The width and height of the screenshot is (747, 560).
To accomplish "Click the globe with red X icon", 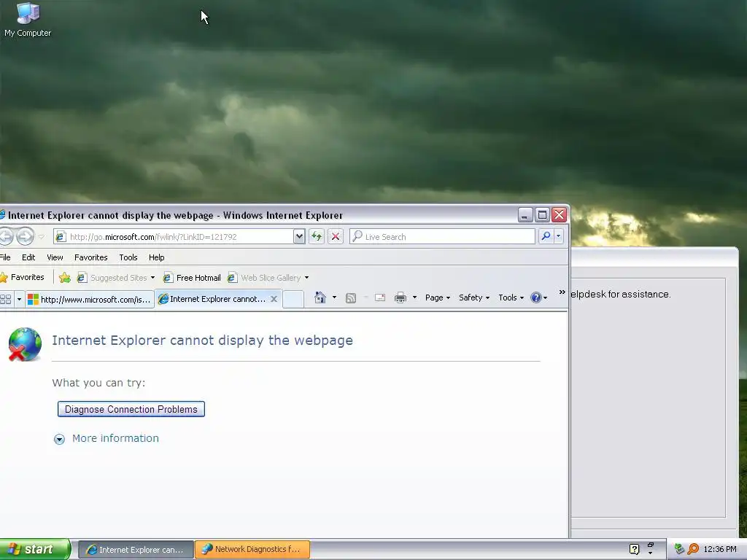I will click(x=25, y=344).
